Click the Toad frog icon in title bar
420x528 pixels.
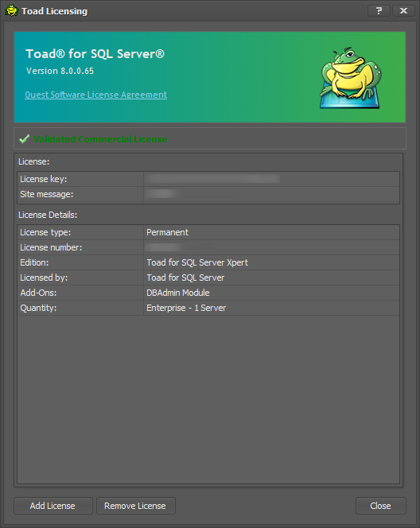[12, 11]
